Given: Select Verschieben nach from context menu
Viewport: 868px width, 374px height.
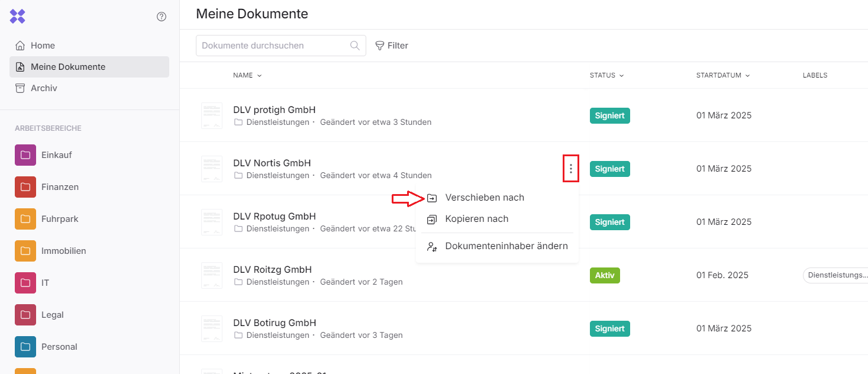Looking at the screenshot, I should [x=484, y=198].
